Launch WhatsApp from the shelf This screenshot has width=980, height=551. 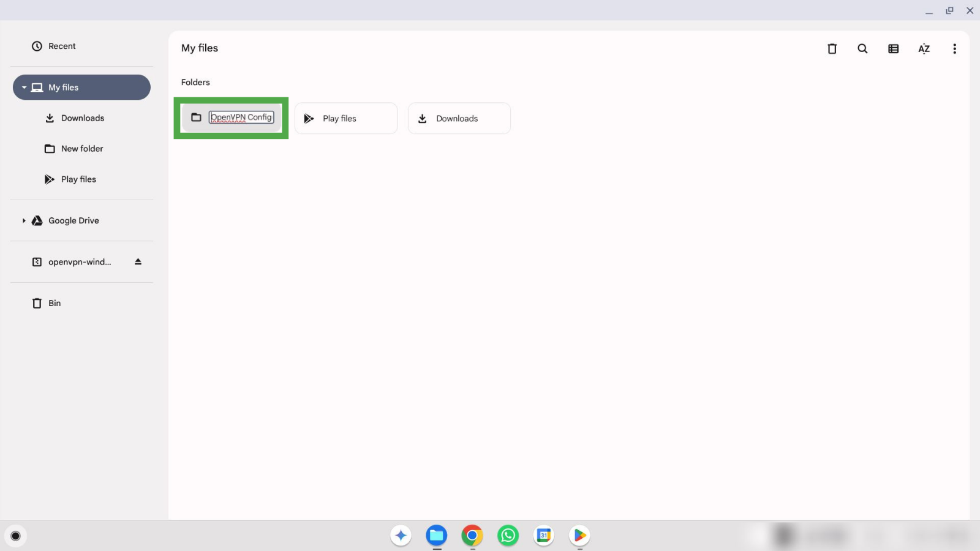508,536
